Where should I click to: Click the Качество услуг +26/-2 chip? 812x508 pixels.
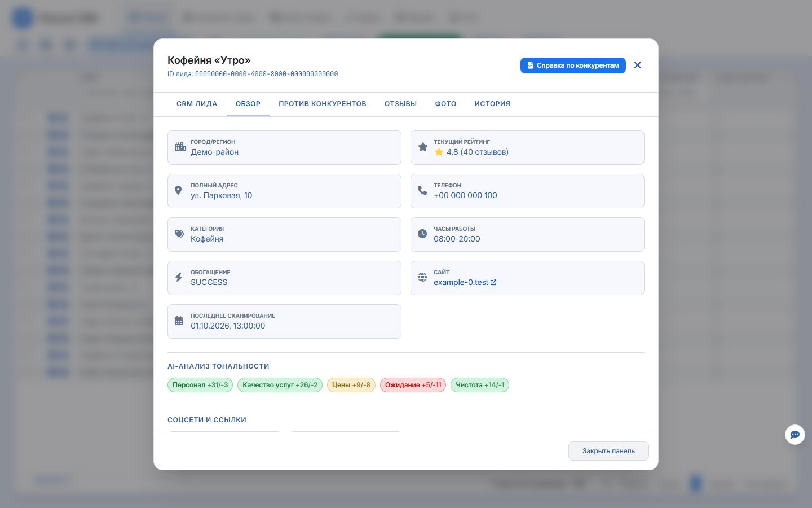[x=280, y=385]
